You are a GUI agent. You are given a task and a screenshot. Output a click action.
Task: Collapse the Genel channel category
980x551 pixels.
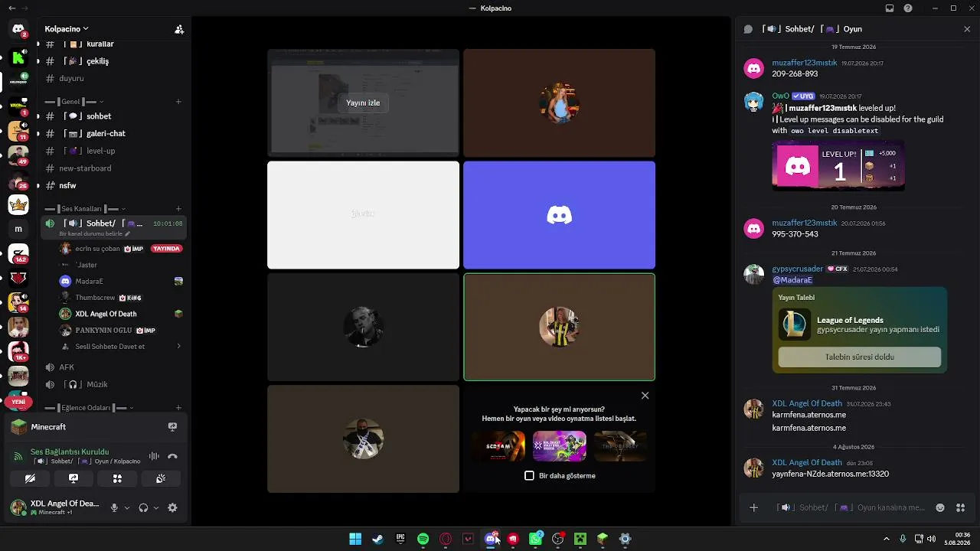pyautogui.click(x=74, y=102)
